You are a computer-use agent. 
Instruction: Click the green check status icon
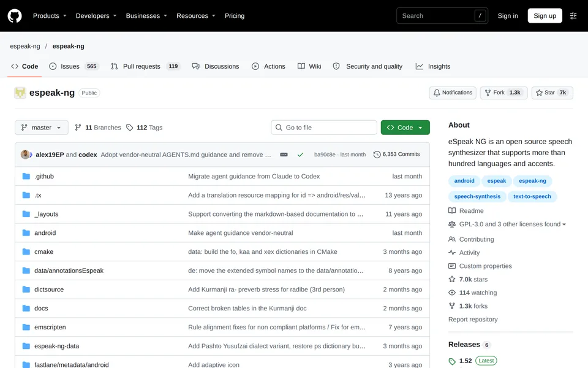tap(300, 155)
